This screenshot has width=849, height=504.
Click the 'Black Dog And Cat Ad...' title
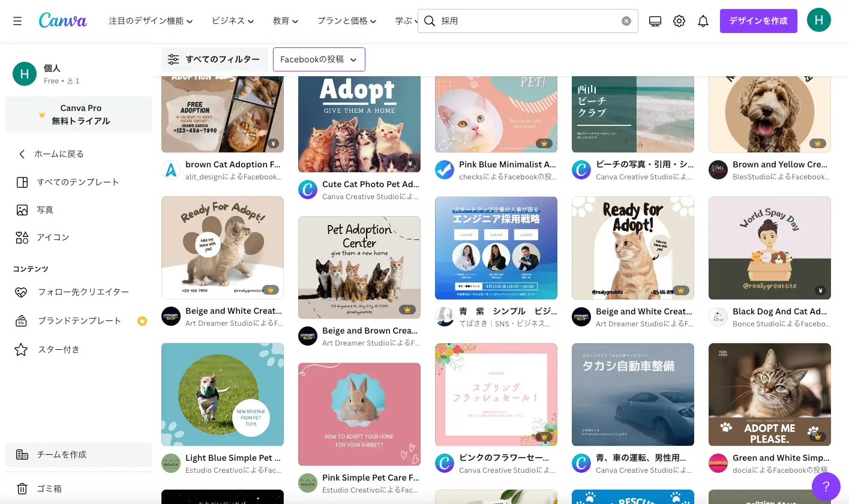click(780, 311)
